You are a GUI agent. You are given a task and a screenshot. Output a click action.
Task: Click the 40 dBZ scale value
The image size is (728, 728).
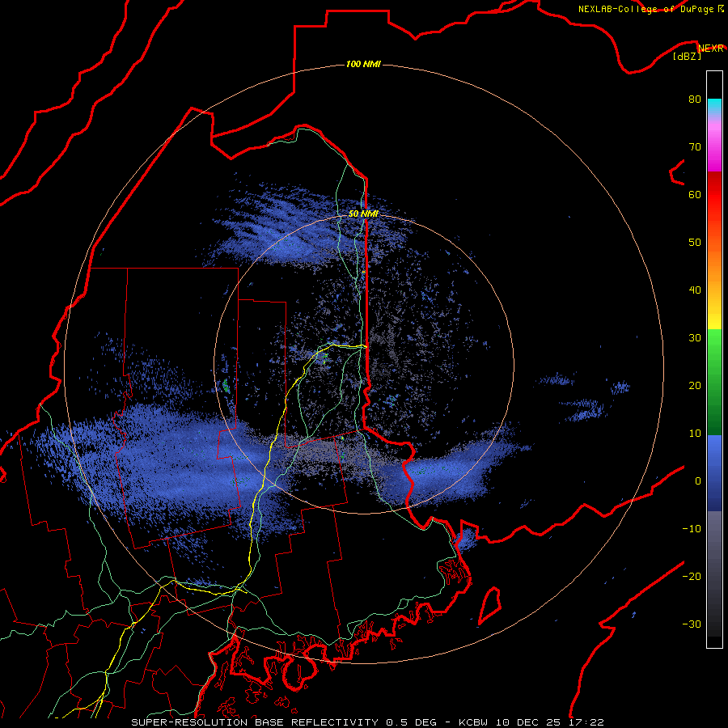point(695,290)
